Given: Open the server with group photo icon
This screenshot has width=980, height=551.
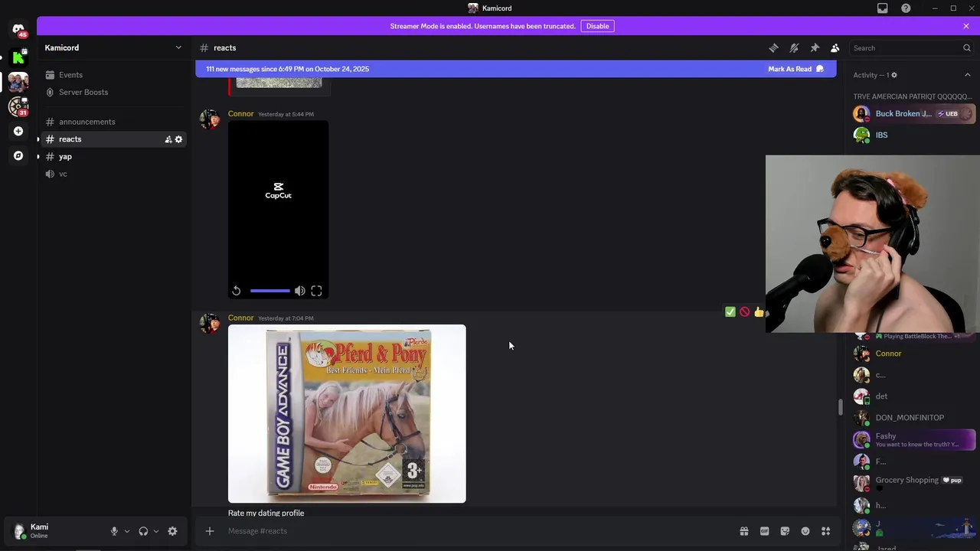Looking at the screenshot, I should pyautogui.click(x=18, y=81).
